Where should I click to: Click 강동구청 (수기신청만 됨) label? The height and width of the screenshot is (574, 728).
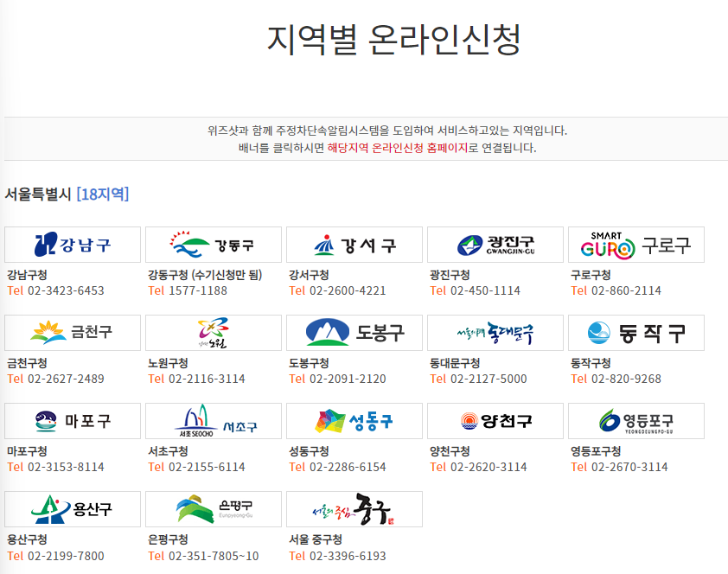(205, 275)
